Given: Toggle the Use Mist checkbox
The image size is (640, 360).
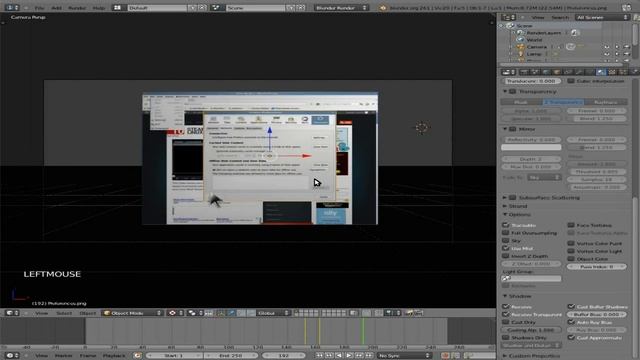Looking at the screenshot, I should (x=506, y=248).
